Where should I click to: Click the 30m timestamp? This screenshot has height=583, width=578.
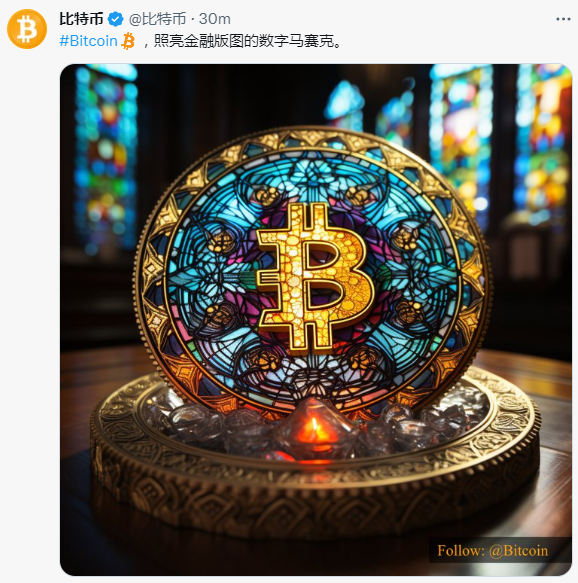(x=214, y=19)
